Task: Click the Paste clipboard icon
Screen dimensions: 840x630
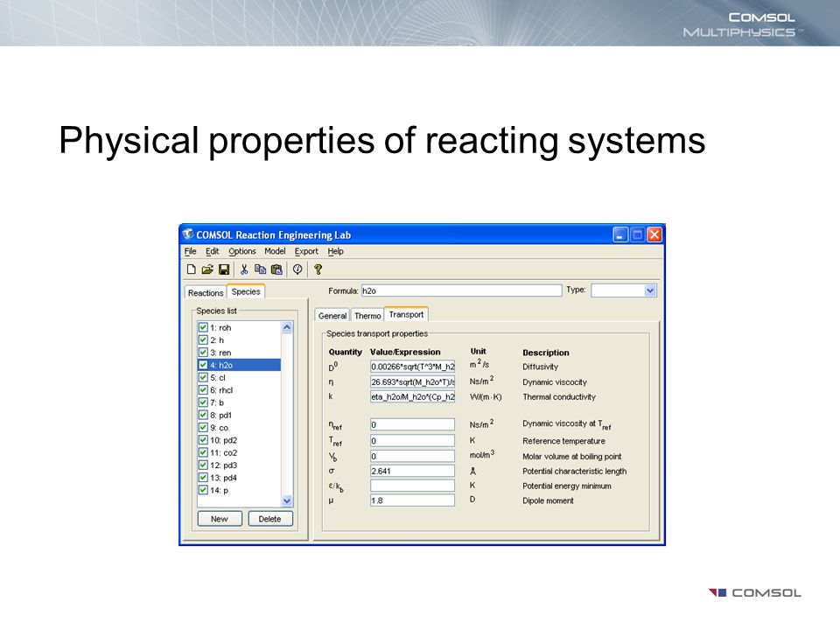Action: (276, 269)
